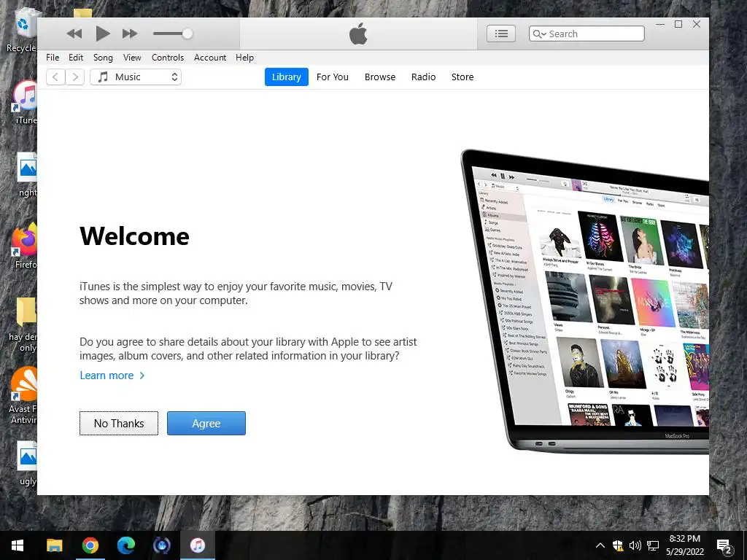Viewport: 747px width, 560px height.
Task: Go back with the left arrow button
Action: [x=55, y=77]
